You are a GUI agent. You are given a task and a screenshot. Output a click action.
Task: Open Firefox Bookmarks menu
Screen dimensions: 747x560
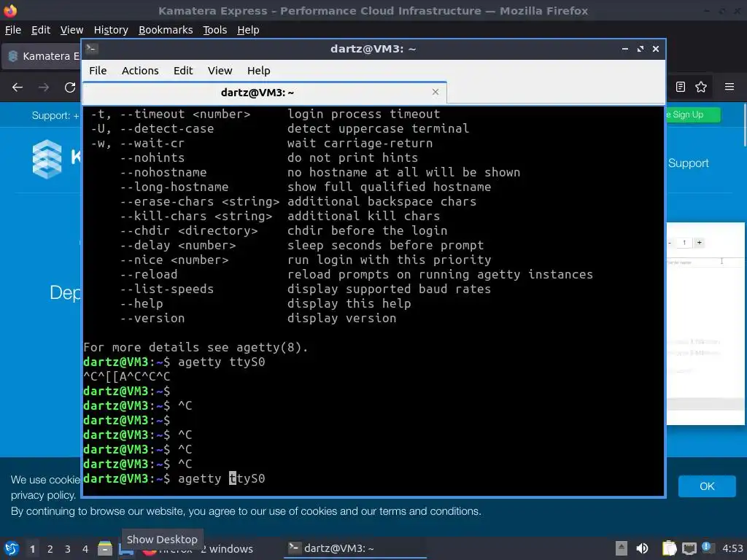[x=166, y=30]
